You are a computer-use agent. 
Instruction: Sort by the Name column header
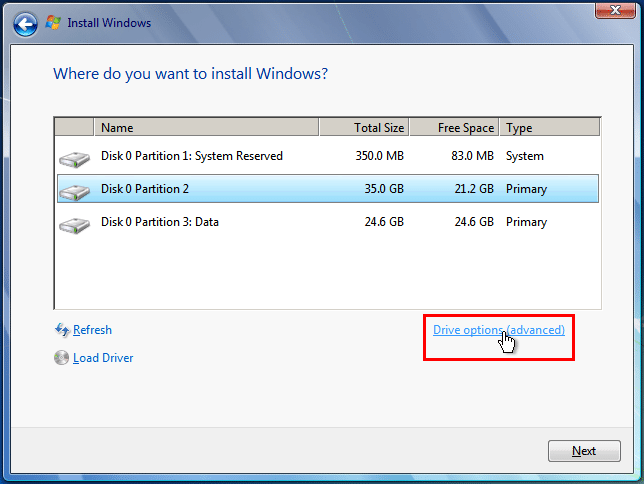tap(207, 127)
